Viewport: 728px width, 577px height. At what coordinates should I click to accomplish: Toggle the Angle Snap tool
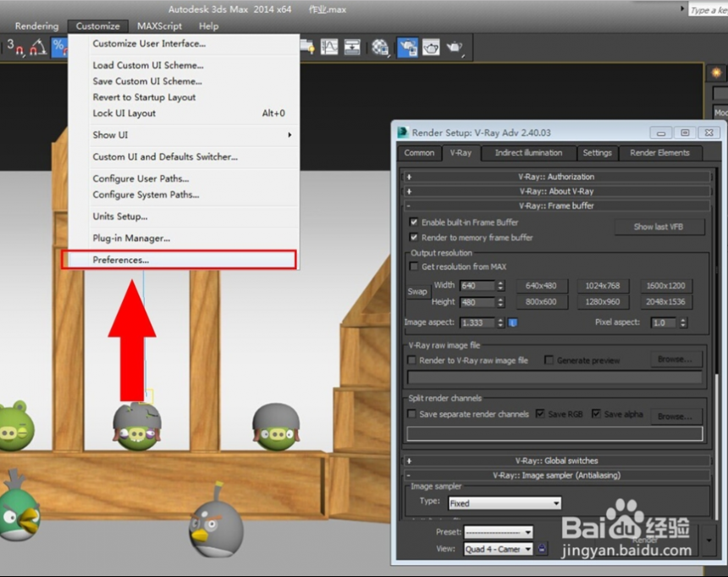[x=39, y=47]
